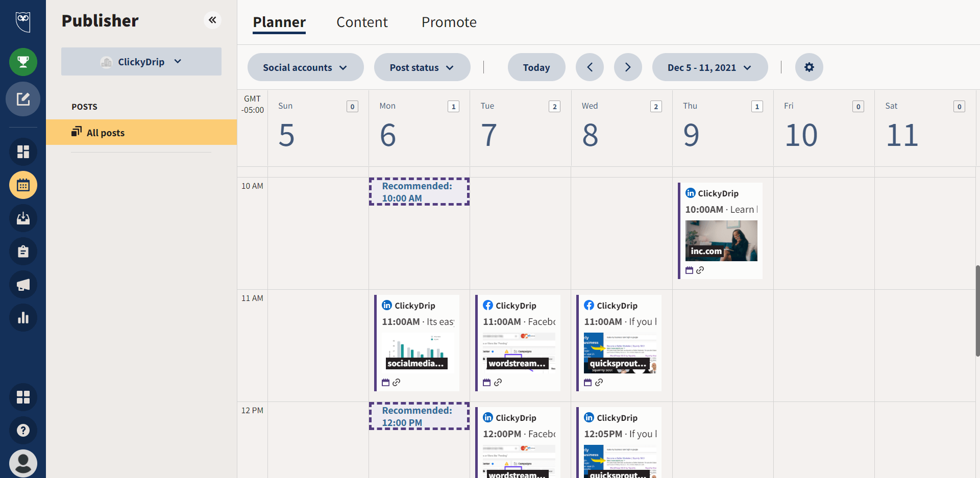Open Wednesday 11:00AM quicksprout thumbnail

point(620,353)
